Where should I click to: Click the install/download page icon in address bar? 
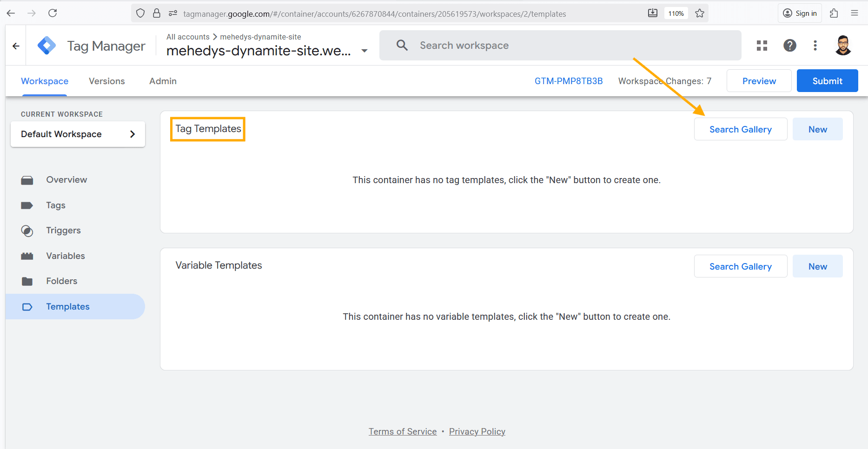pos(653,13)
